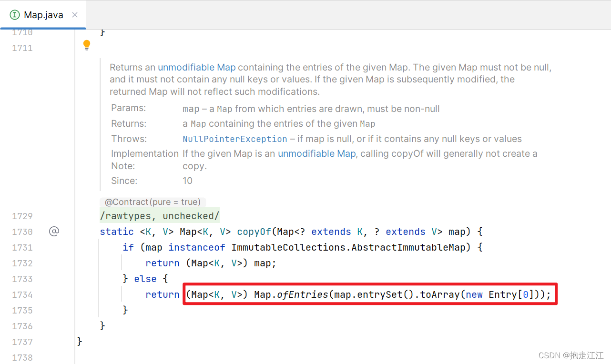Click line number 1737 in gutter
Viewport: 611px width, 364px height.
22,342
